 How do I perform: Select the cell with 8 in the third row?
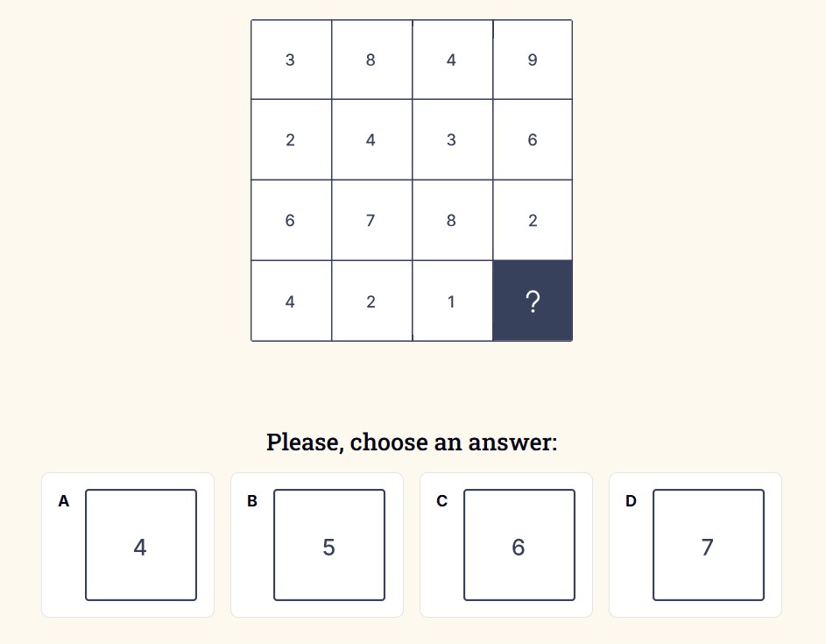(452, 220)
